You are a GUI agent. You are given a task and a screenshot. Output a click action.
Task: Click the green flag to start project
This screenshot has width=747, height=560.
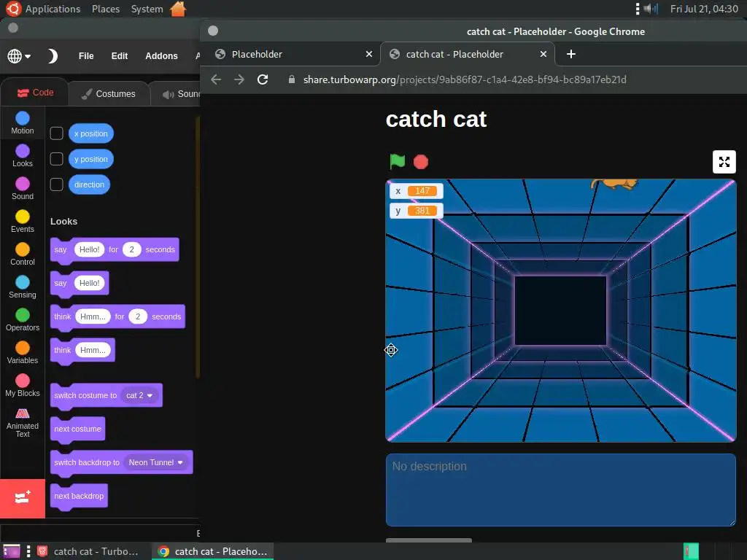point(398,162)
